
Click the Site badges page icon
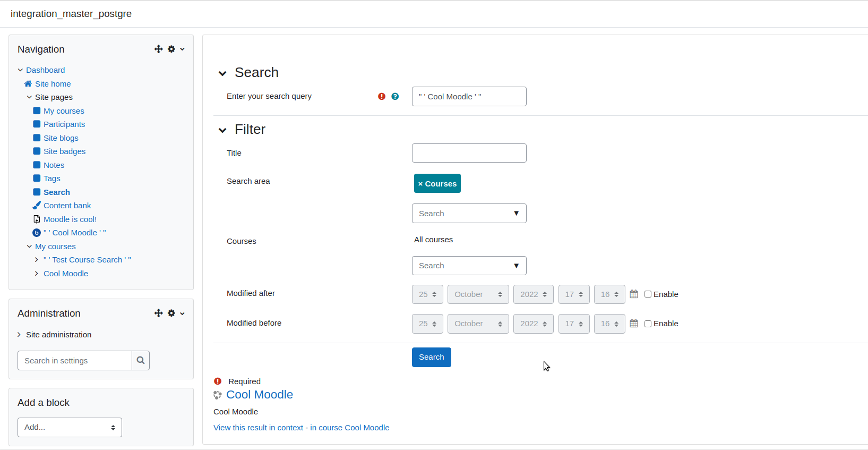(x=37, y=151)
